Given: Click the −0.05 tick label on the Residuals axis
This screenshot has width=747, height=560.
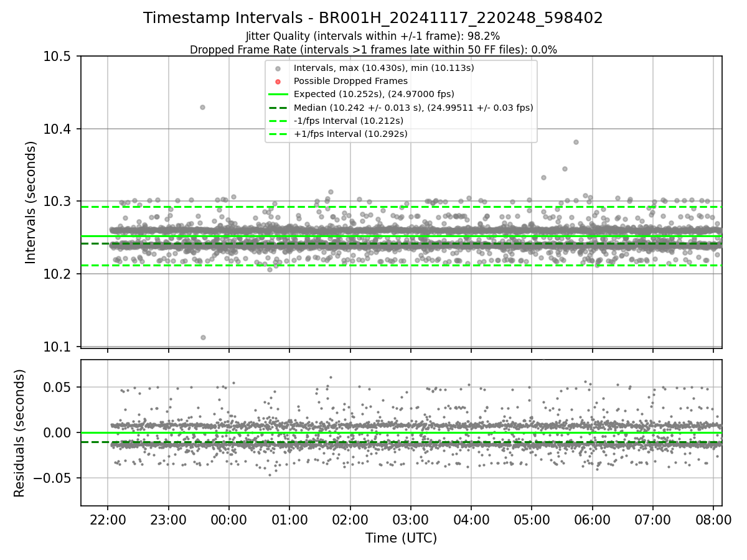Looking at the screenshot, I should [54, 478].
